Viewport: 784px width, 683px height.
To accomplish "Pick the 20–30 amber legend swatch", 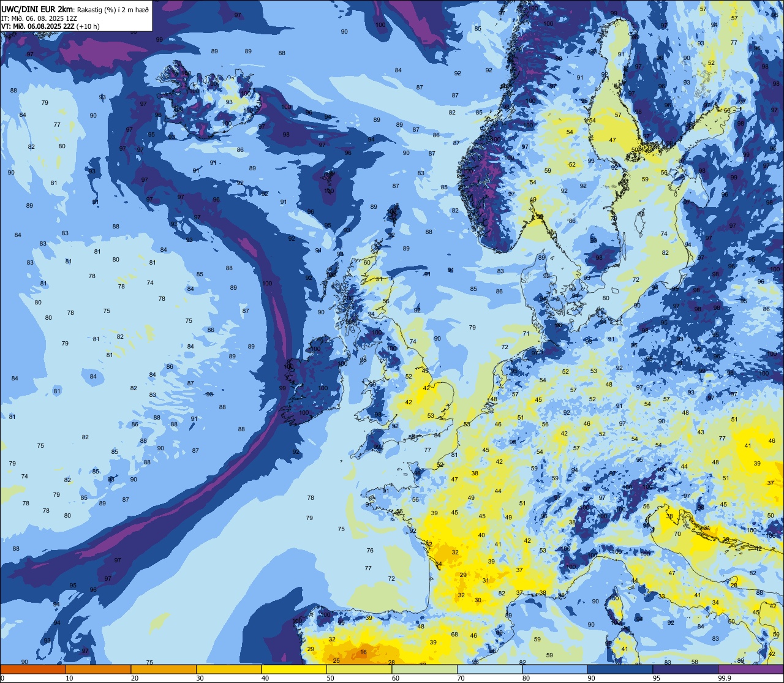I will pyautogui.click(x=164, y=669).
